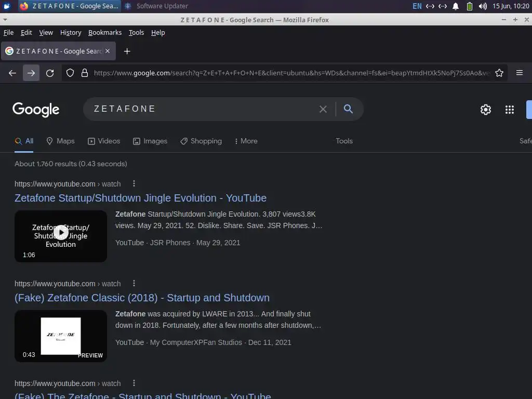532x399 pixels.
Task: Open the Zetafone Classic video preview thumbnail
Action: click(61, 336)
